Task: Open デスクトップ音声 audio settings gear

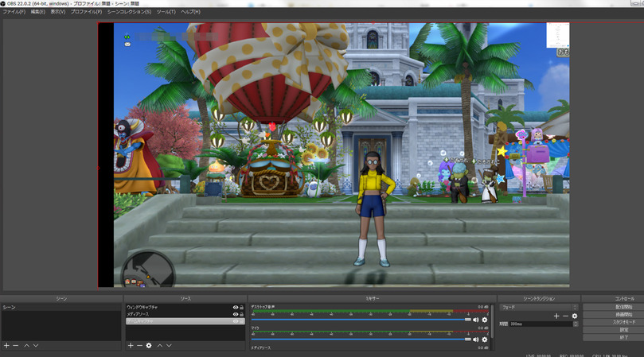Action: (x=485, y=320)
